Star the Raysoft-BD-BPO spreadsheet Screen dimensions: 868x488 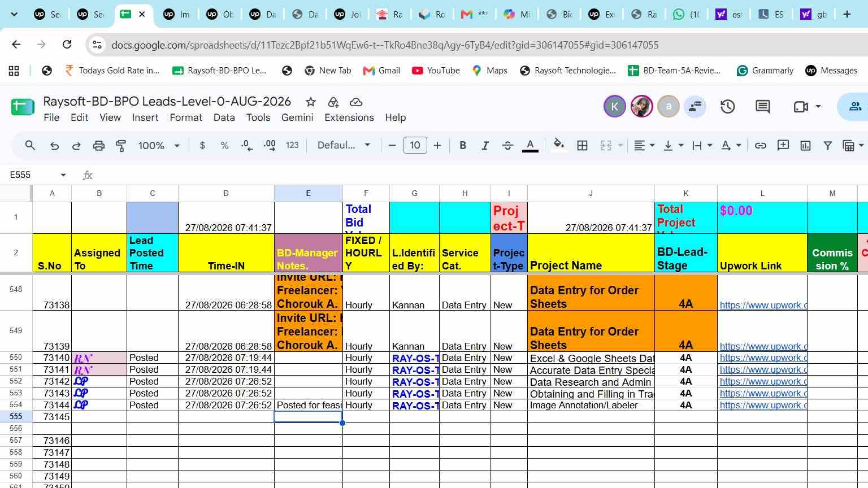311,102
